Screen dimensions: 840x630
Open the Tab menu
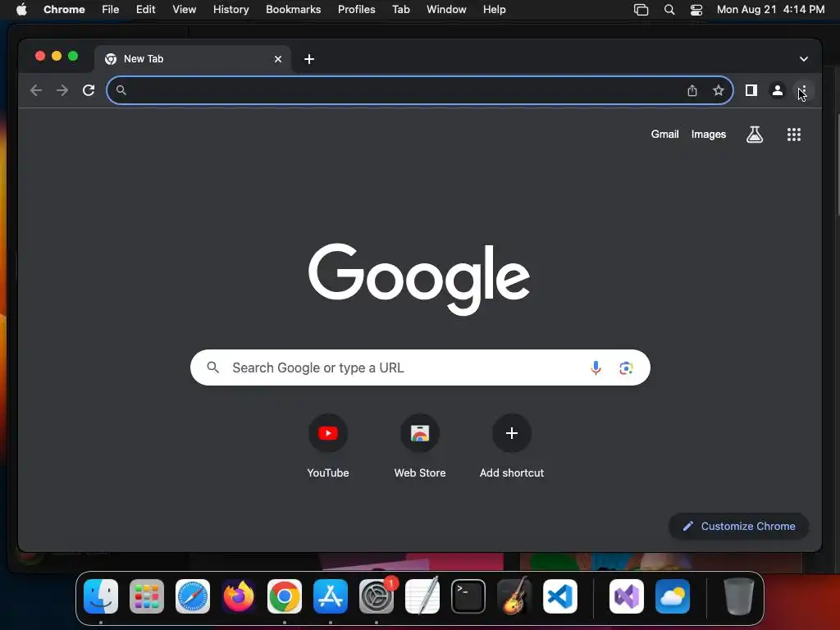(x=400, y=10)
